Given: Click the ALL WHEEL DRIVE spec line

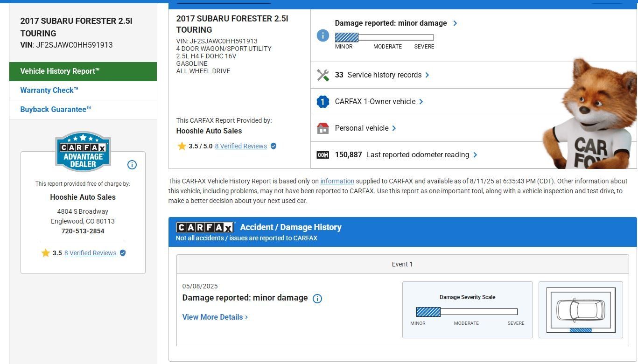Looking at the screenshot, I should pyautogui.click(x=203, y=71).
